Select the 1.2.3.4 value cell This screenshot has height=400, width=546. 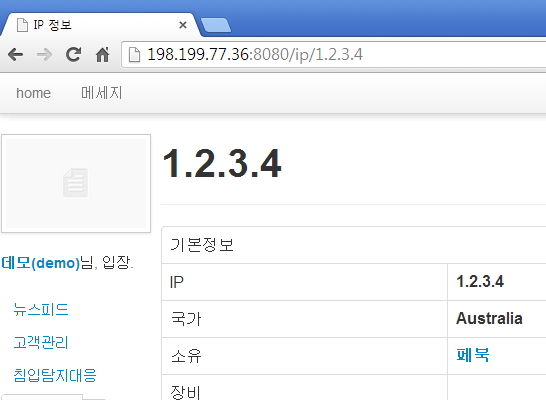[497, 282]
